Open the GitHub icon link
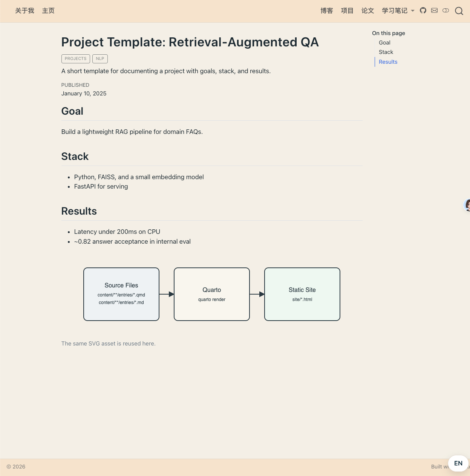 click(423, 11)
